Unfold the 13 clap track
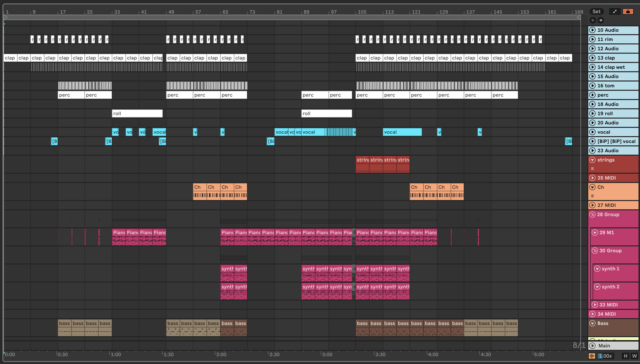 [592, 58]
